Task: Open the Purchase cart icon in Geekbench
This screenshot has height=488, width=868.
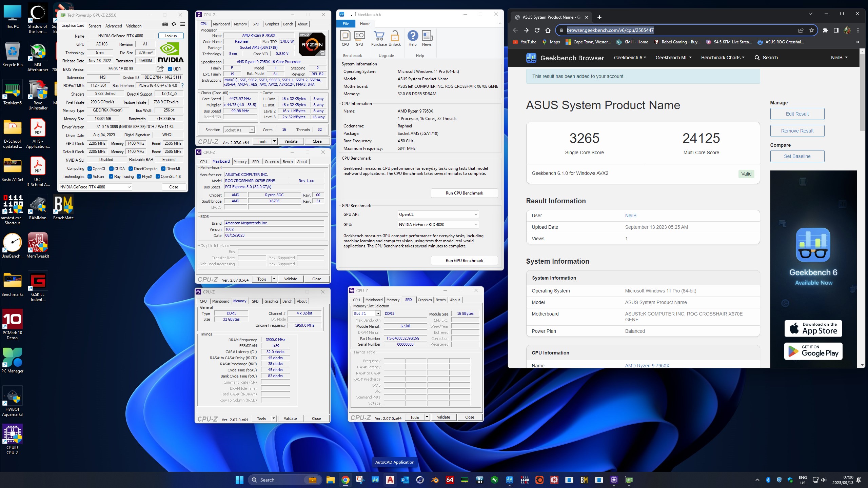Action: 379,38
